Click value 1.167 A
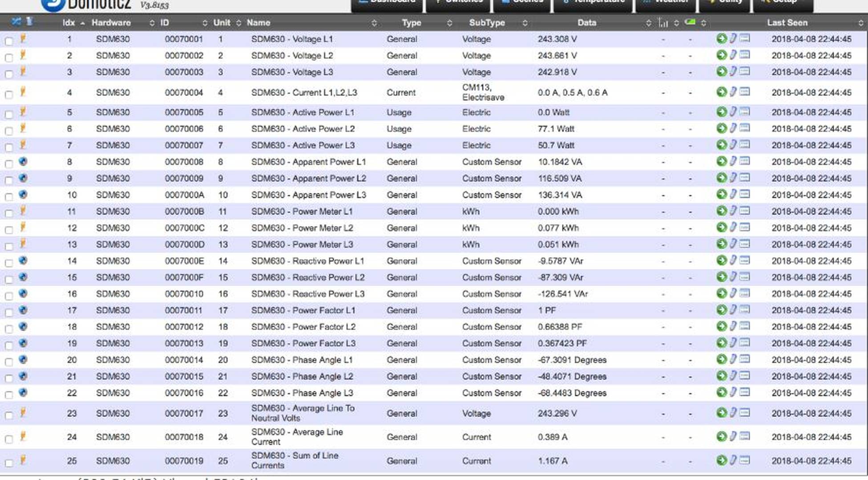The height and width of the screenshot is (480, 868). tap(553, 461)
